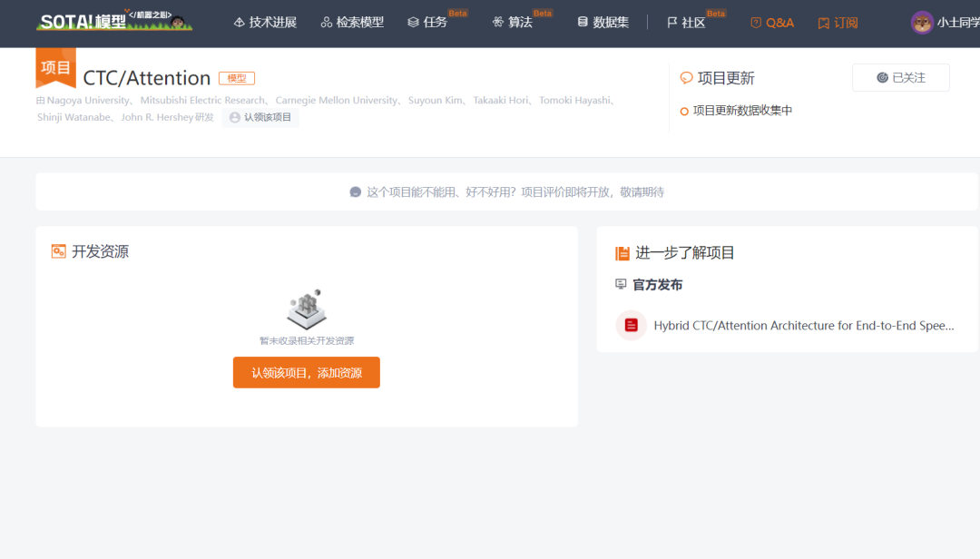Click author name Takaaki Hori
Screen dimensions: 980x559
tap(501, 100)
